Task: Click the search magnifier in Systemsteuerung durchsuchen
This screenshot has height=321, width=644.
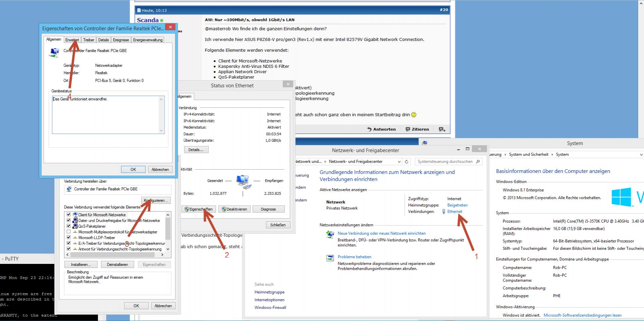Action: 478,162
